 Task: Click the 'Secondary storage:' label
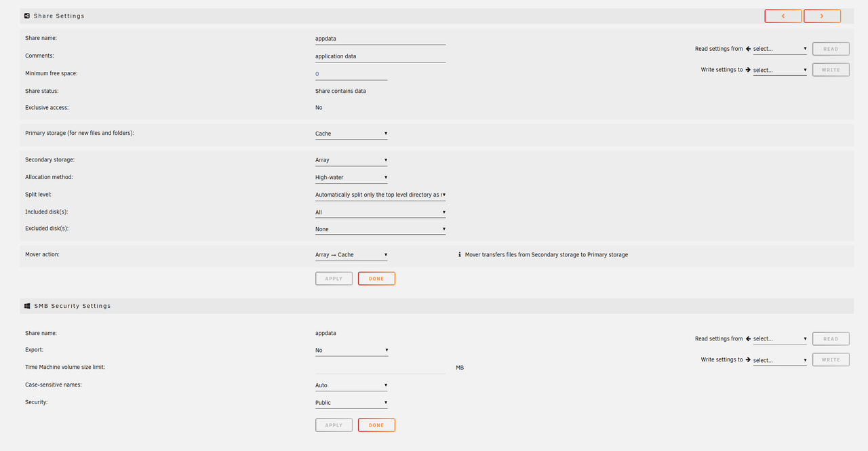pos(50,160)
